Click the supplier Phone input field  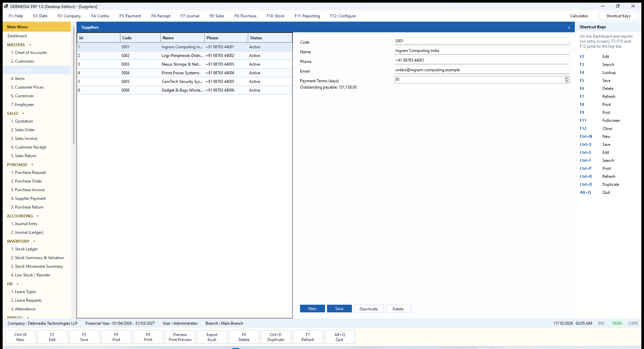tap(482, 60)
